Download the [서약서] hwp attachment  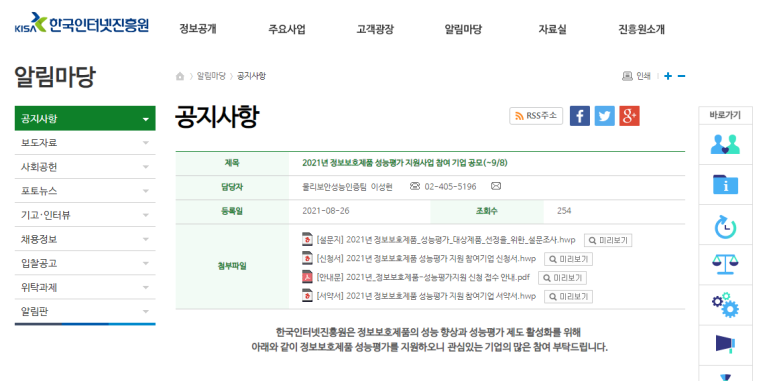click(x=426, y=296)
